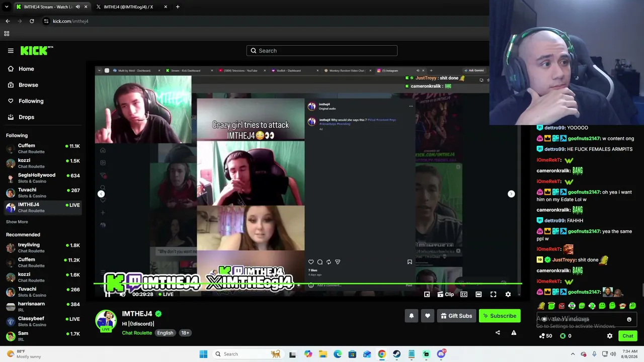Open mini player mode
This screenshot has height=362, width=644.
click(427, 294)
